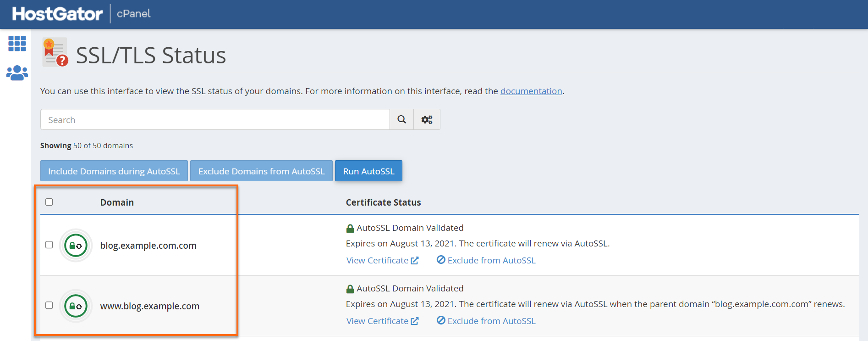Click the HostGator logo
This screenshot has height=341, width=868.
(57, 14)
